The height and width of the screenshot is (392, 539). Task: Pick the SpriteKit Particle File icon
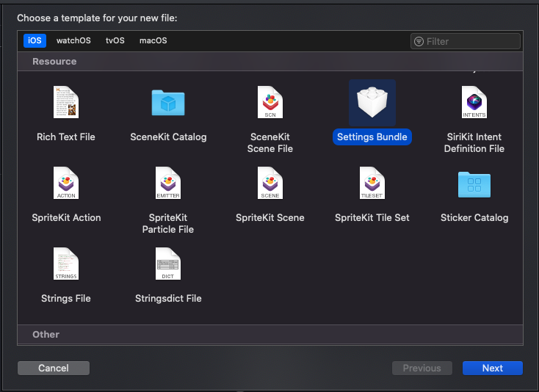168,183
